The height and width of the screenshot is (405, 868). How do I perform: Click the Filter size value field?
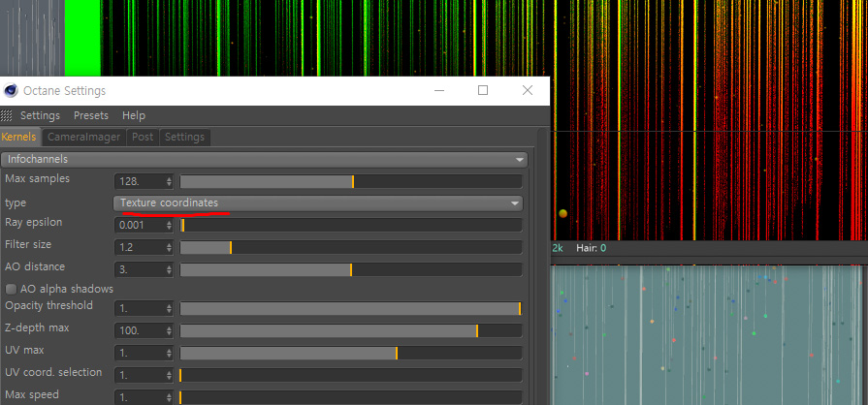(140, 247)
